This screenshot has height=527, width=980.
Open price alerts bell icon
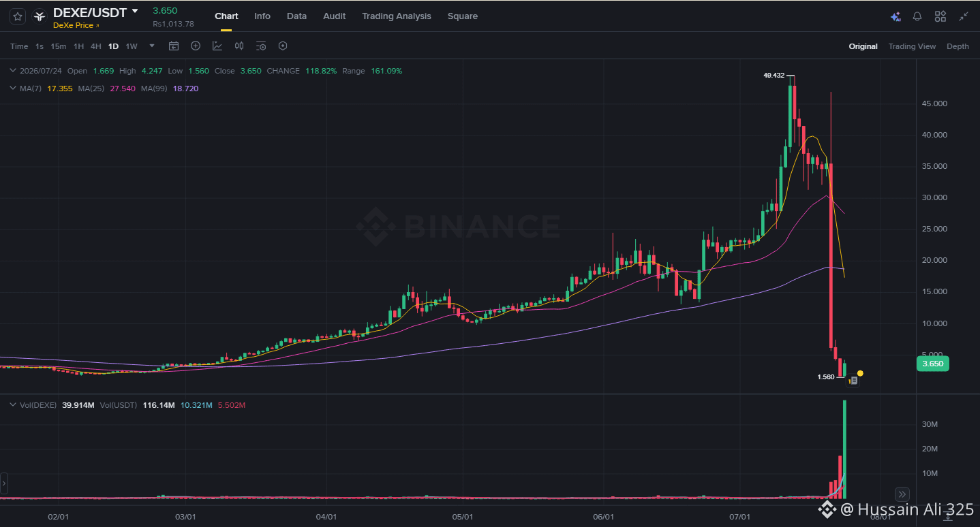[917, 16]
